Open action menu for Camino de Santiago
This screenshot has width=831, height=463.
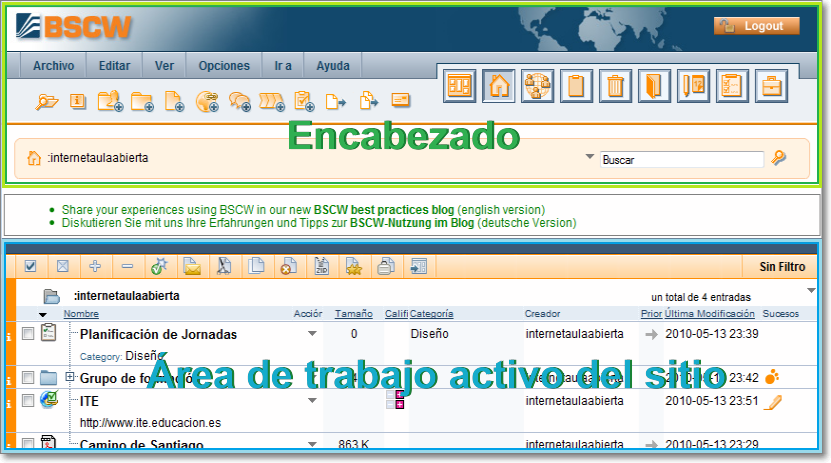tap(312, 444)
